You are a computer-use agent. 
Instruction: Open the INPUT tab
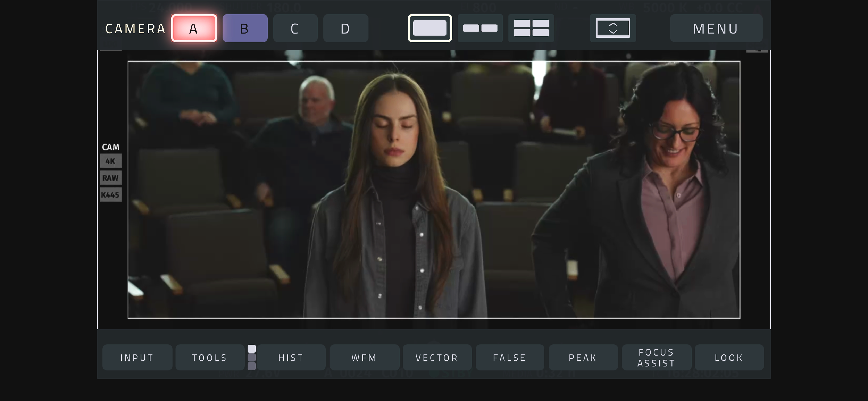[137, 358]
